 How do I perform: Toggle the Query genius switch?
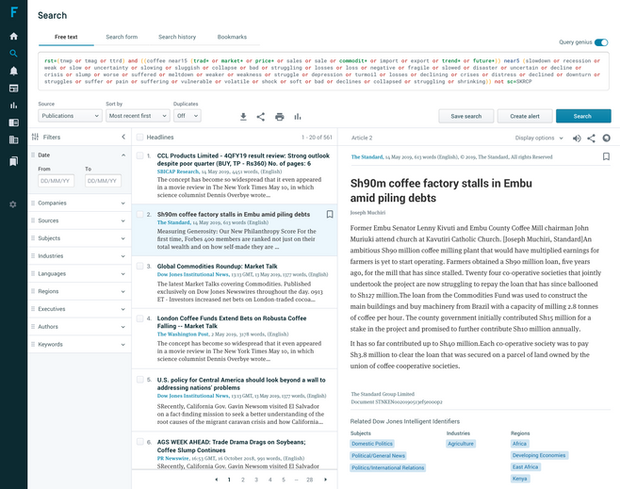601,43
